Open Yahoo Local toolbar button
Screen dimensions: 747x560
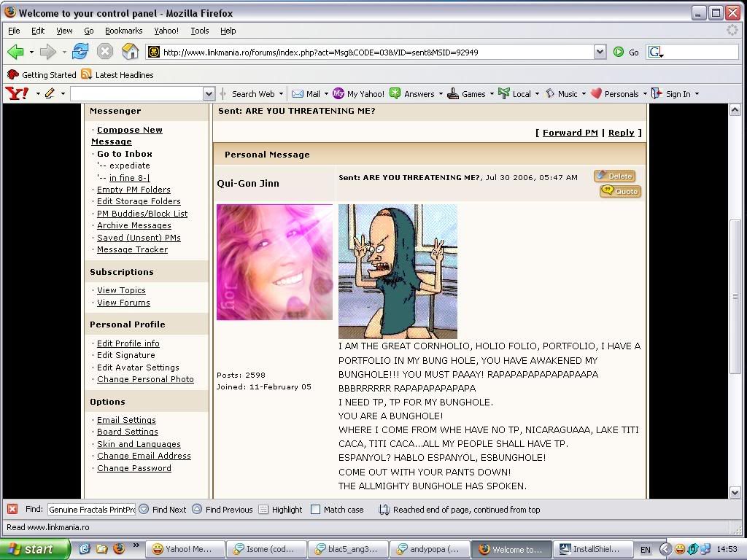pos(514,94)
